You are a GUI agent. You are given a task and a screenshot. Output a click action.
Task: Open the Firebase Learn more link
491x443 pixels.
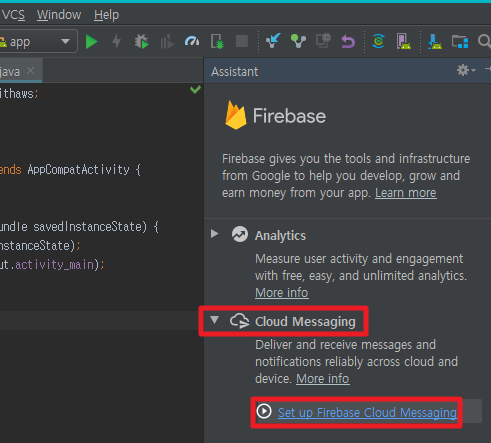[x=406, y=193]
